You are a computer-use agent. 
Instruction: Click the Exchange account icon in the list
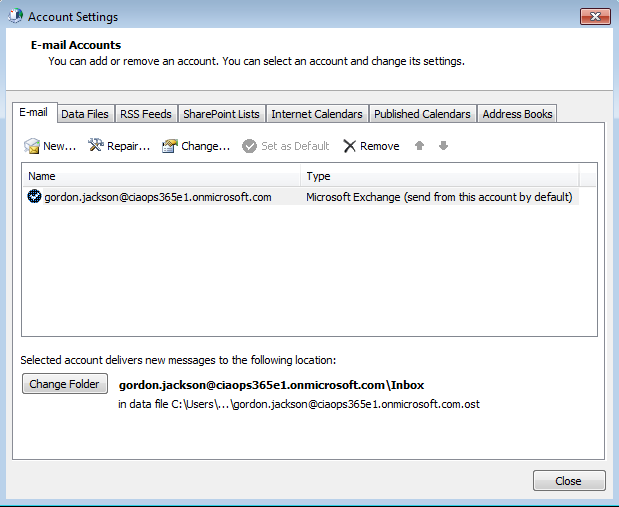[34, 196]
